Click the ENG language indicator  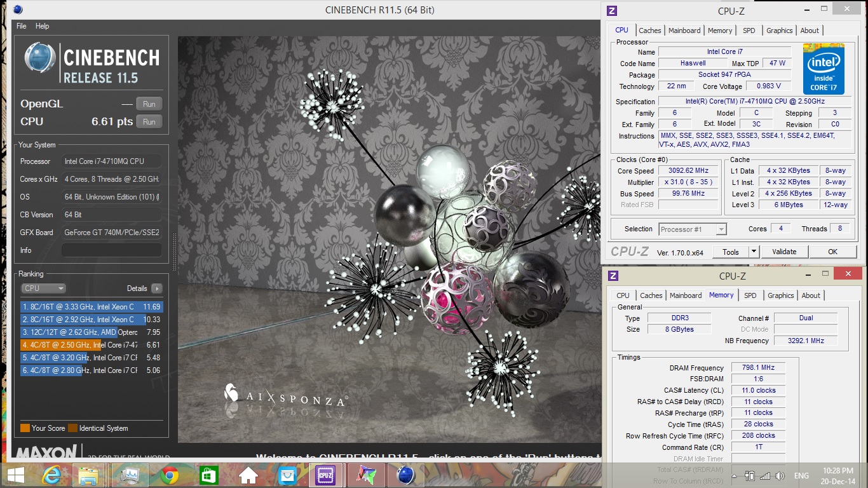tap(801, 476)
